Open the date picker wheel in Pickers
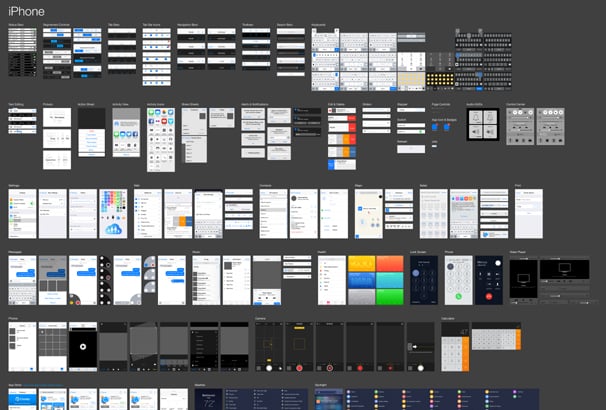606x410 pixels. click(57, 138)
